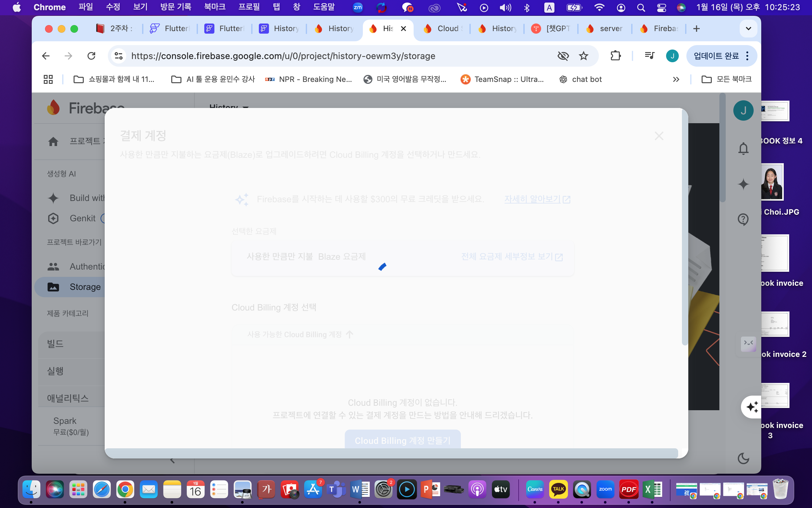Open Finder from the Dock

tap(31, 490)
